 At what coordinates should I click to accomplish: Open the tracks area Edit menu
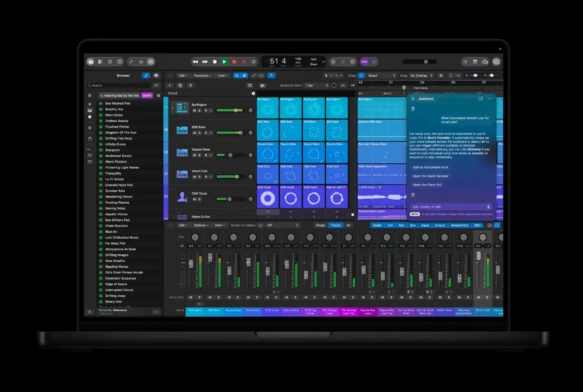[x=183, y=75]
